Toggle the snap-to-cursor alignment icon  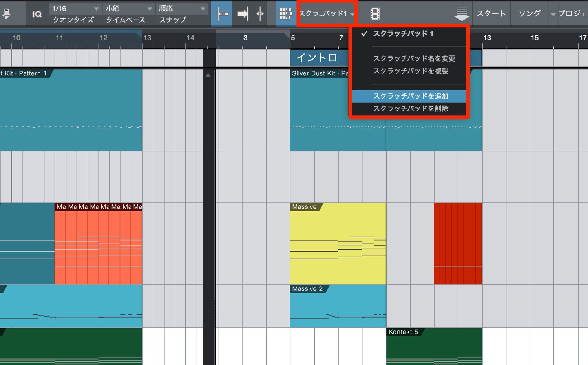pos(222,14)
